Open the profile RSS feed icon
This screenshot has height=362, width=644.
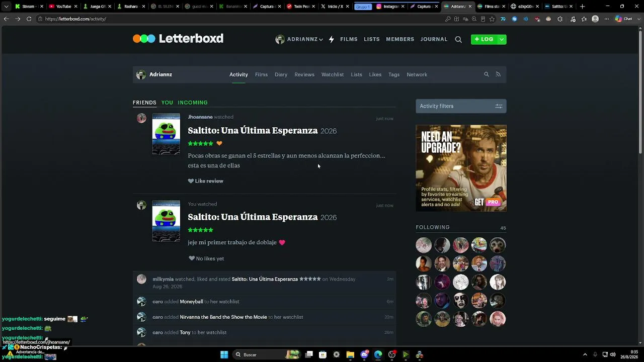click(498, 74)
